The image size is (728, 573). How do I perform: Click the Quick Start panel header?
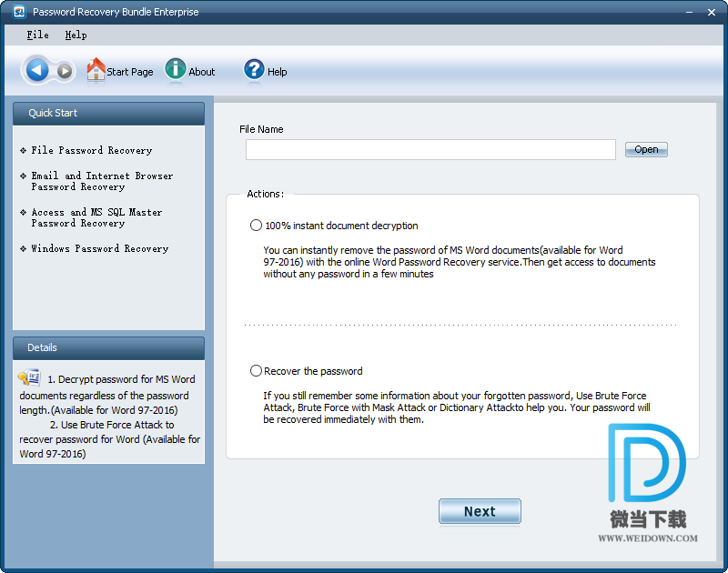click(x=108, y=113)
